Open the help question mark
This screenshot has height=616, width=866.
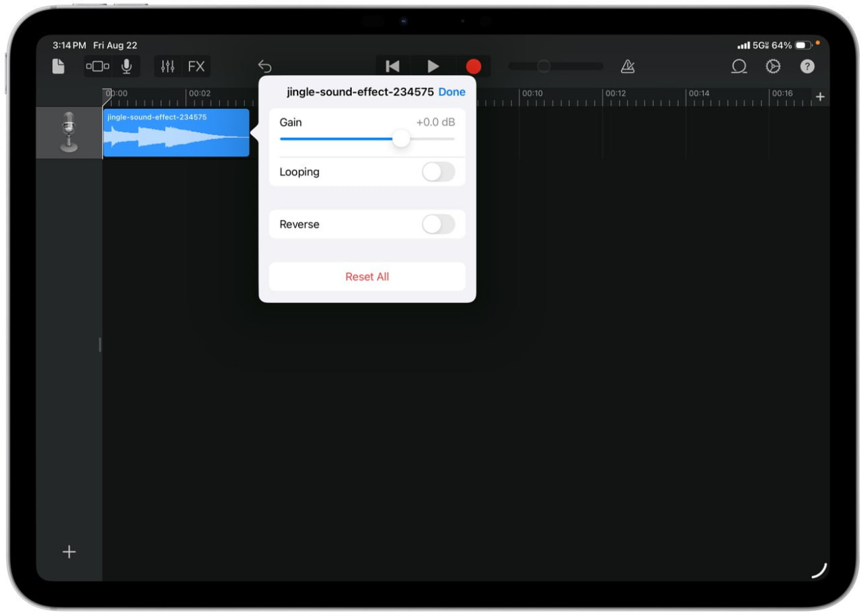point(807,66)
